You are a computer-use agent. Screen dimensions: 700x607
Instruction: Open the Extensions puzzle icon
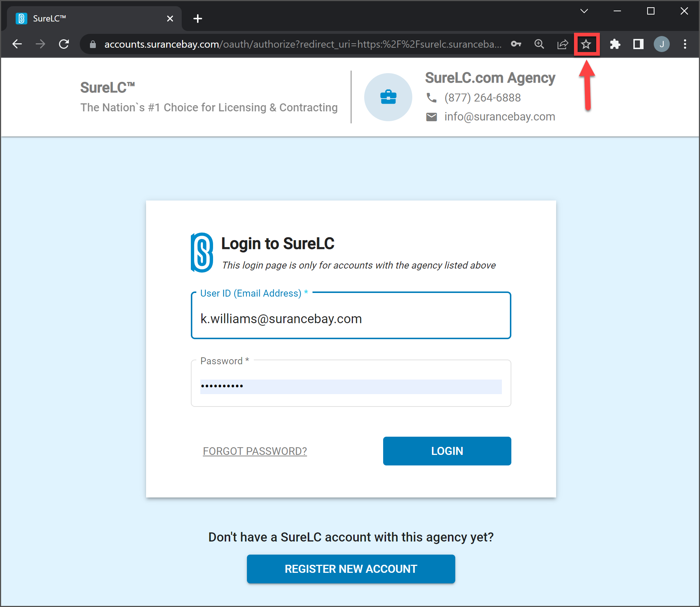pos(615,44)
